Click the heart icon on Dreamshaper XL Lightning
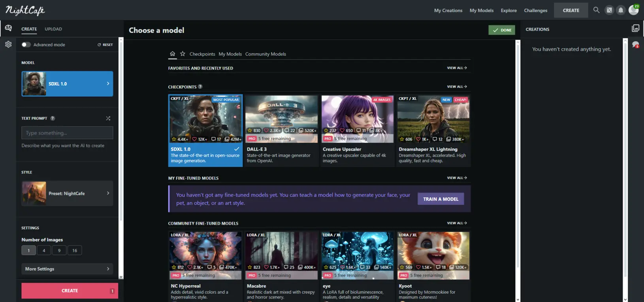Image resolution: width=644 pixels, height=302 pixels. [418, 139]
